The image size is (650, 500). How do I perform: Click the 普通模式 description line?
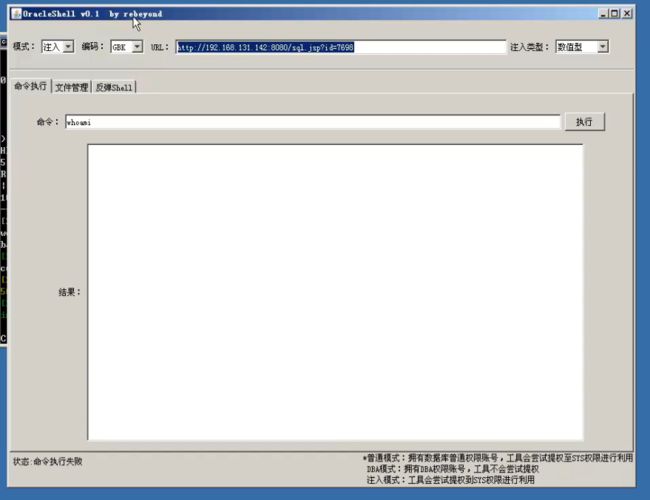pyautogui.click(x=498, y=458)
